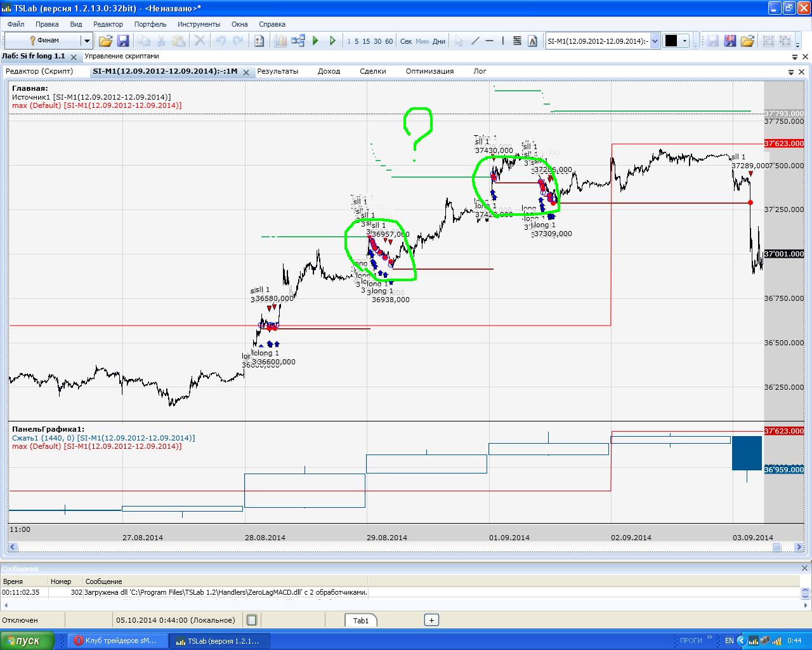Viewport: 812px width, 650px height.
Task: Open the document tab list dropdown arrow
Action: [796, 56]
